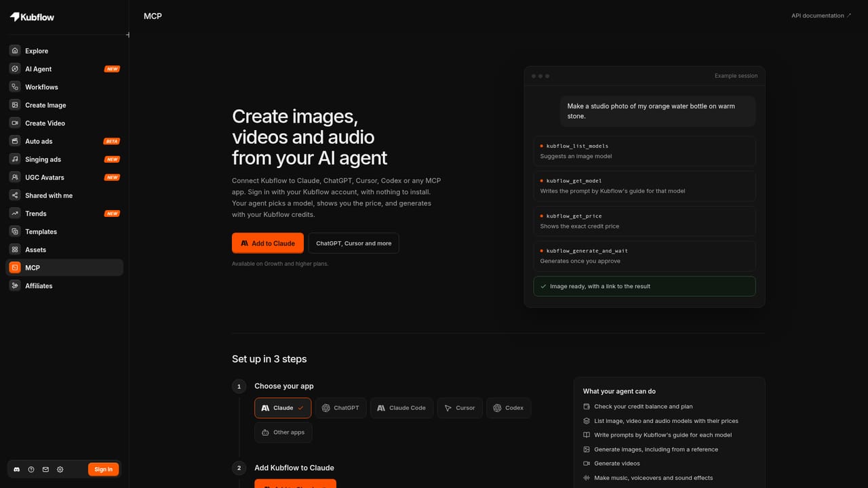This screenshot has height=488, width=868.
Task: Select the ChatGPT app option
Action: (340, 408)
